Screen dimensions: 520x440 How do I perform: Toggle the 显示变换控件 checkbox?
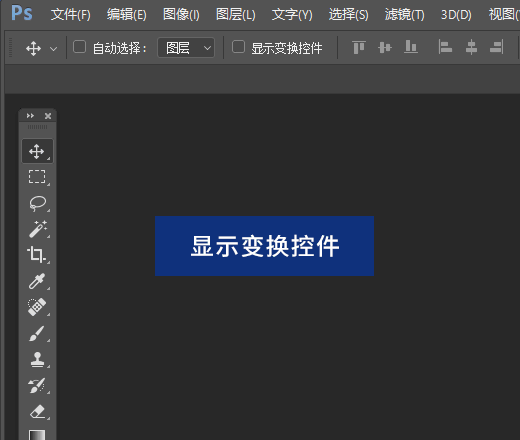pyautogui.click(x=238, y=47)
